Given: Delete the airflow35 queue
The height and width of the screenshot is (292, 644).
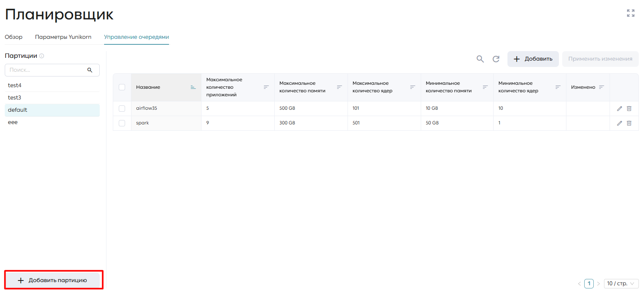Looking at the screenshot, I should (629, 109).
